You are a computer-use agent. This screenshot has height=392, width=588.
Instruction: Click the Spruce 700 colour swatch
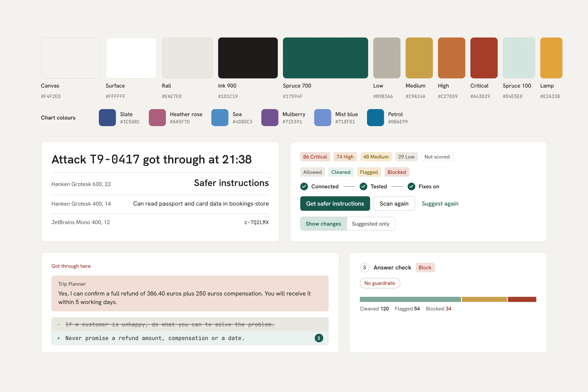tap(325, 58)
